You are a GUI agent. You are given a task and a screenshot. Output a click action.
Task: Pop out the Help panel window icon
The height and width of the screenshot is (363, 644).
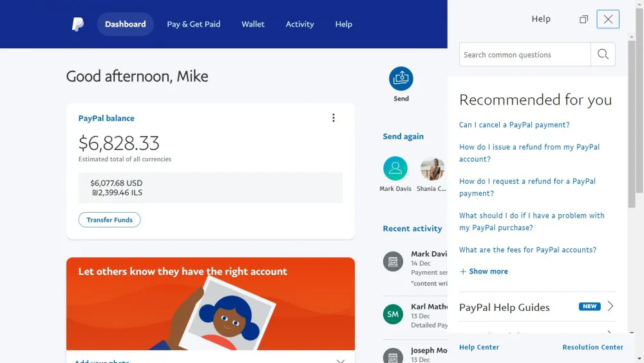coord(583,19)
